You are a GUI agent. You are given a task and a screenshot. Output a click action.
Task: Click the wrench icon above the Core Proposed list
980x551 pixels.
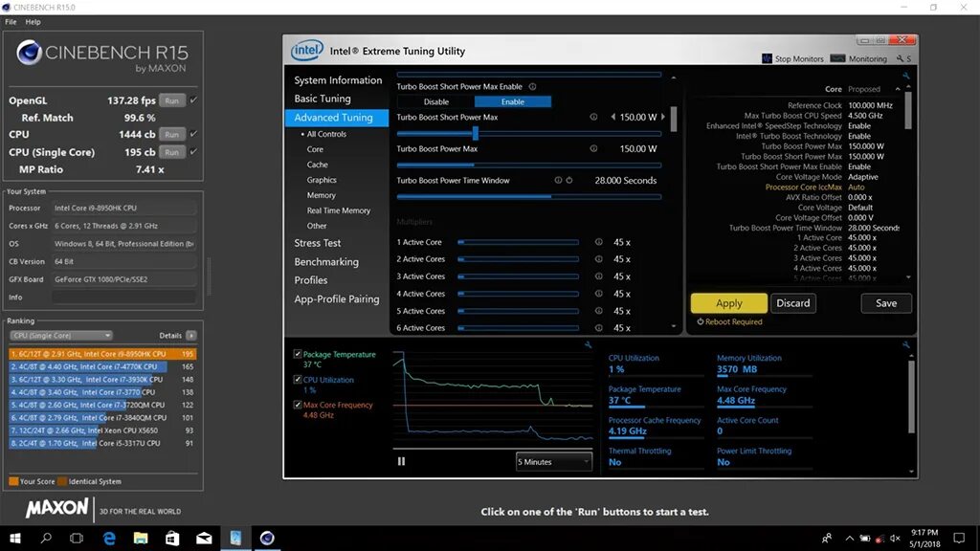[x=905, y=76]
